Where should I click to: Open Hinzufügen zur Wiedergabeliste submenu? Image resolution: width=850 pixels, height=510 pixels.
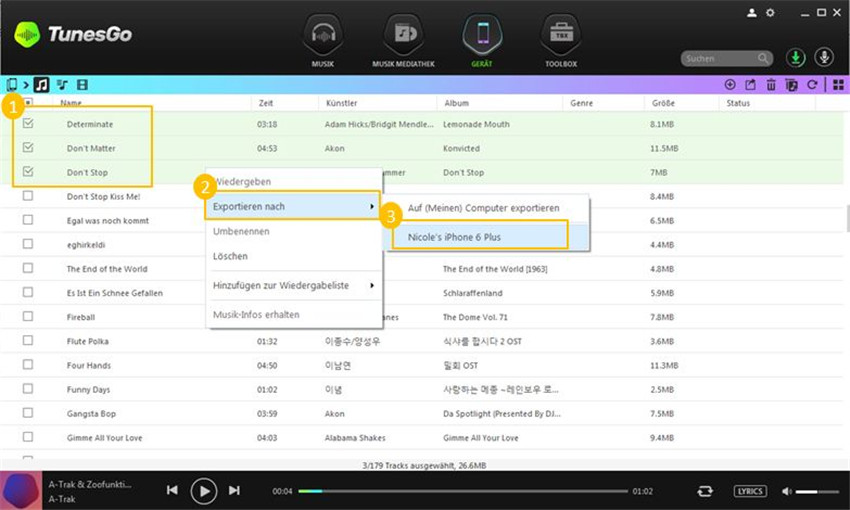294,286
